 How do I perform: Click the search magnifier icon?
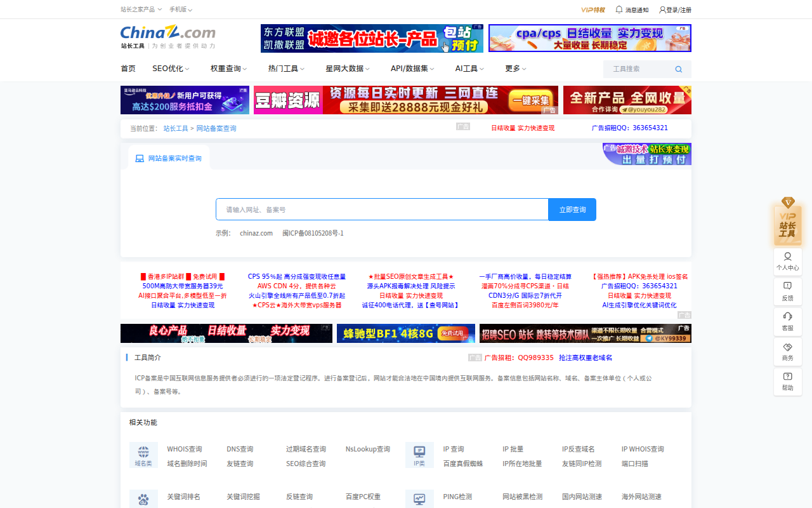pyautogui.click(x=678, y=69)
